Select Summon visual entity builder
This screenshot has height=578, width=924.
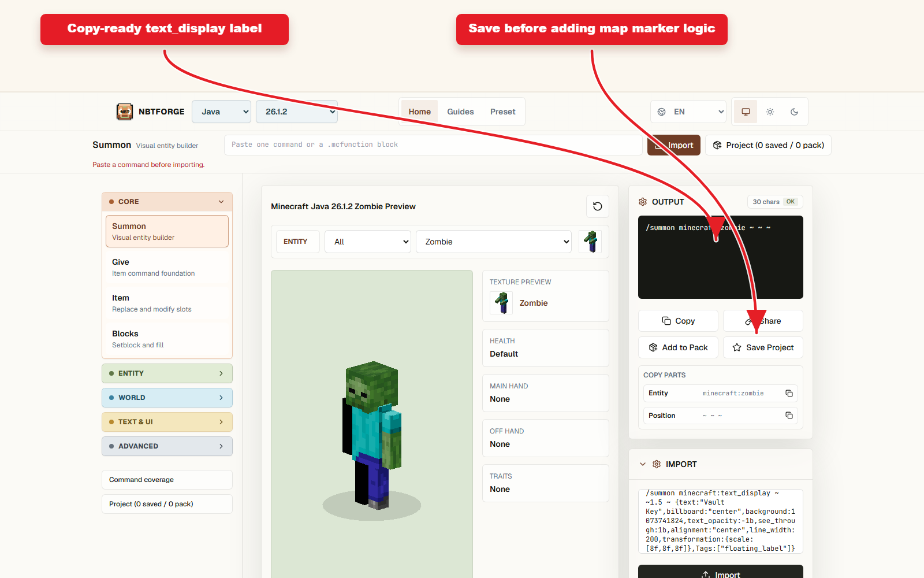pyautogui.click(x=167, y=231)
